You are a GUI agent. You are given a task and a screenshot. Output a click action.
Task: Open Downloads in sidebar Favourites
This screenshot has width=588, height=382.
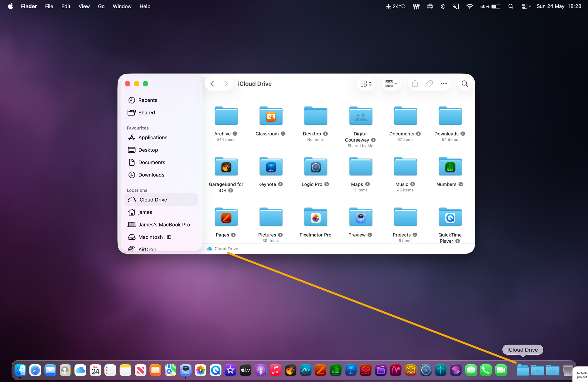click(161, 175)
